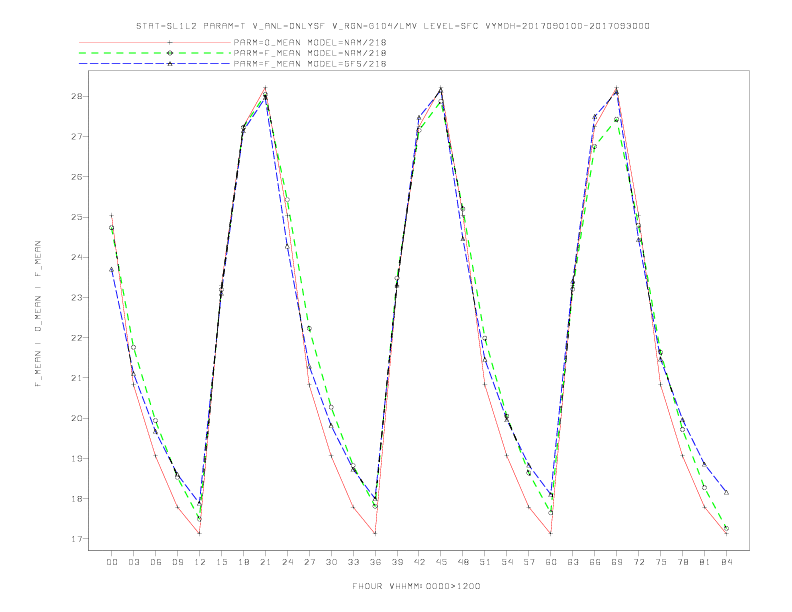The image size is (792, 612).
Task: Click the blue triangle data marker at hour 84
Action: tap(726, 492)
